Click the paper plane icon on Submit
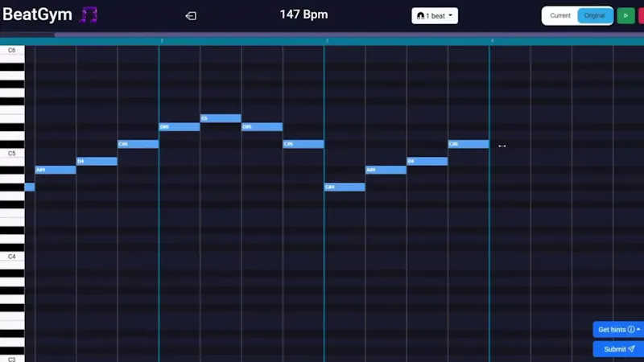This screenshot has width=644, height=362. [x=631, y=349]
